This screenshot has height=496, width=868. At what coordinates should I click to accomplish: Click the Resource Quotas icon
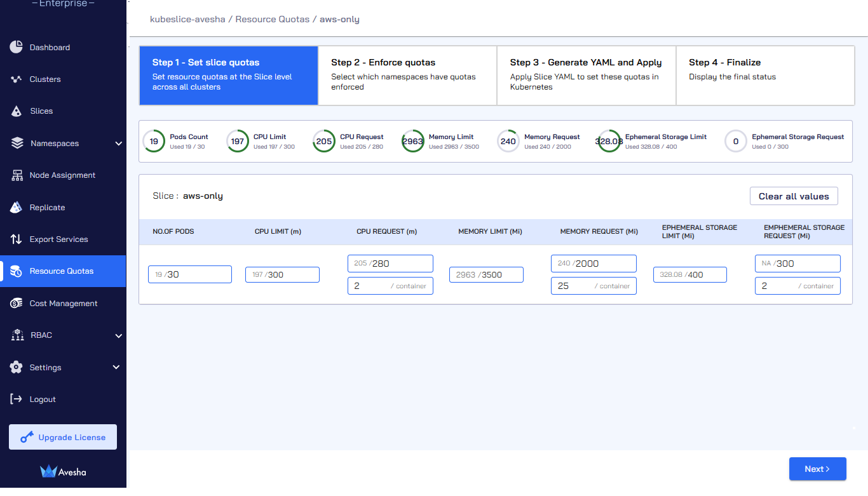[17, 271]
